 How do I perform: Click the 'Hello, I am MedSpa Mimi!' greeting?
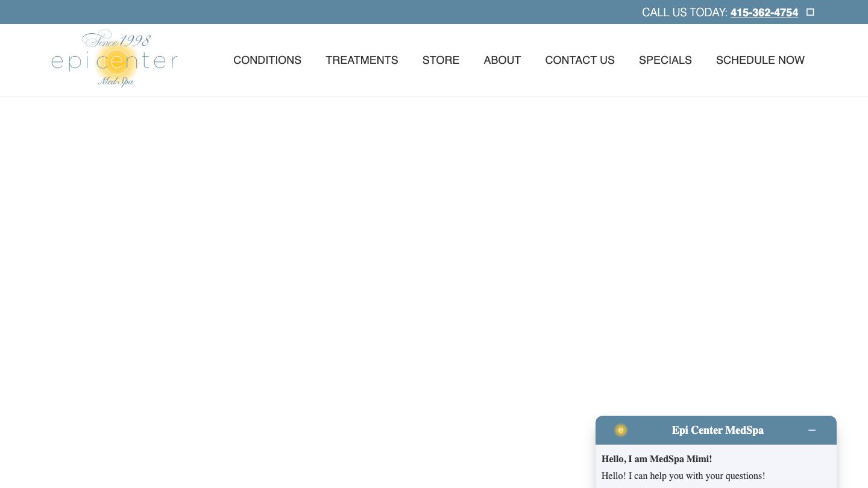pyautogui.click(x=656, y=459)
